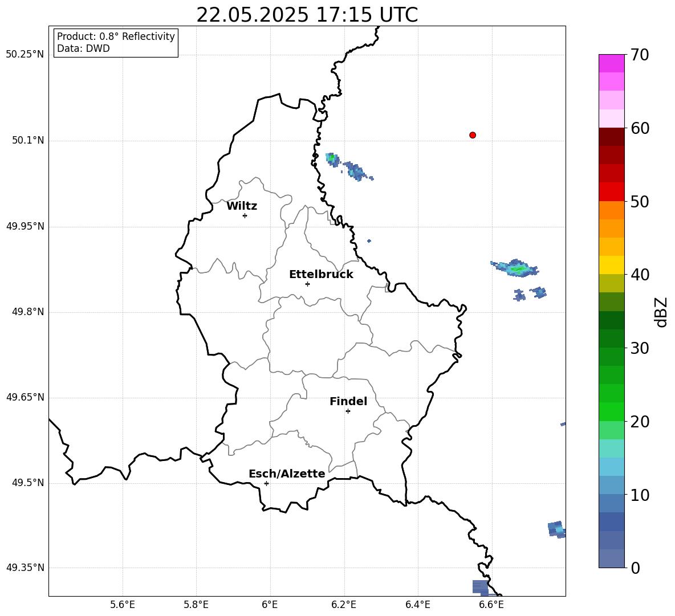Click the 49.65°N latitude label
The height and width of the screenshot is (616, 675).
(x=25, y=397)
